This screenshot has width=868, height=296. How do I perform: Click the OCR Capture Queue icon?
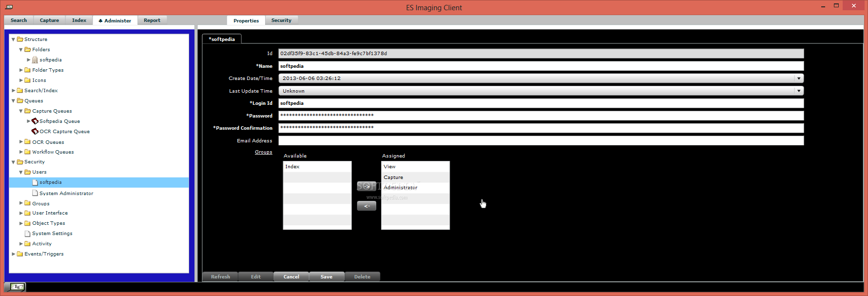point(35,131)
